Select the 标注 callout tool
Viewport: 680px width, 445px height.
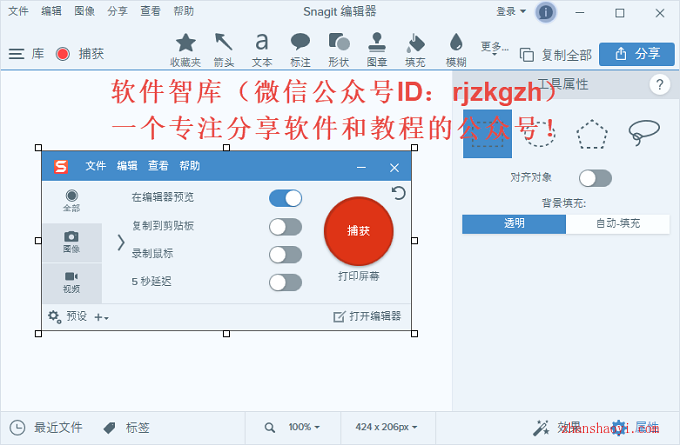(300, 50)
